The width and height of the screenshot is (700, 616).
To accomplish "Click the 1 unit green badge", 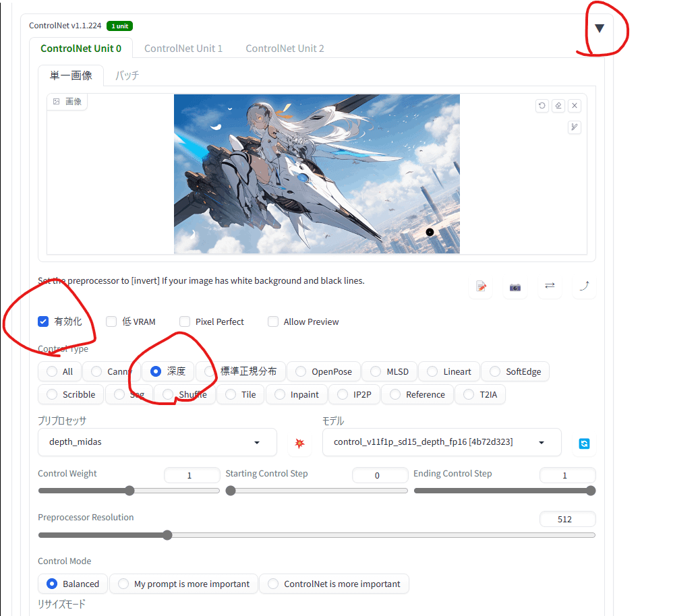I will pyautogui.click(x=119, y=26).
